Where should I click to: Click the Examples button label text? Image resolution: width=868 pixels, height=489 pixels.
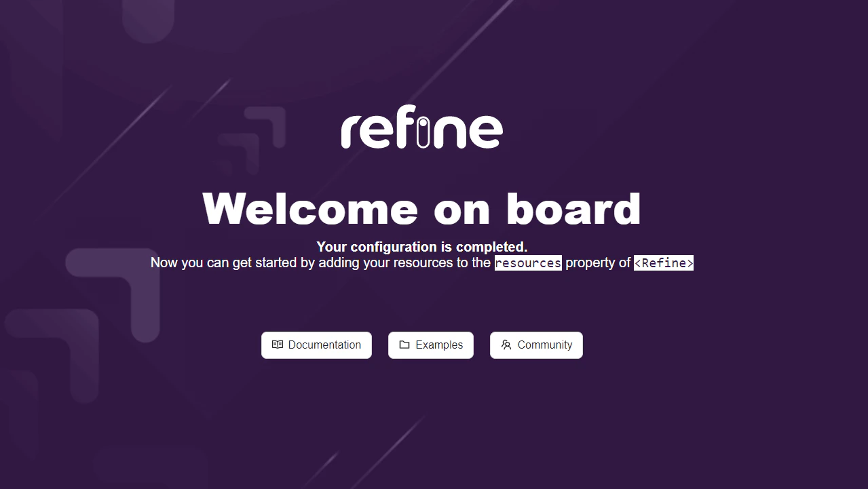438,345
